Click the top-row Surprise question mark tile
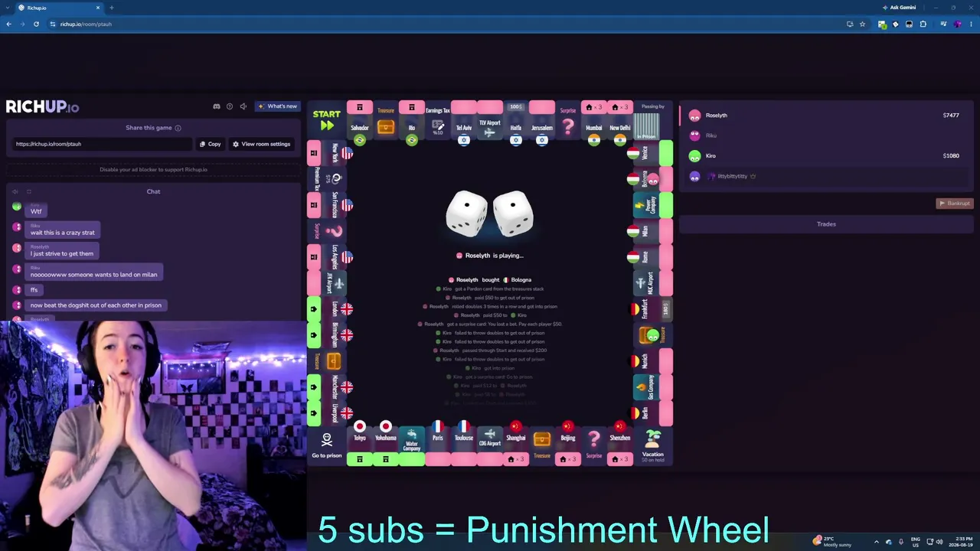The width and height of the screenshot is (980, 551). coord(567,121)
